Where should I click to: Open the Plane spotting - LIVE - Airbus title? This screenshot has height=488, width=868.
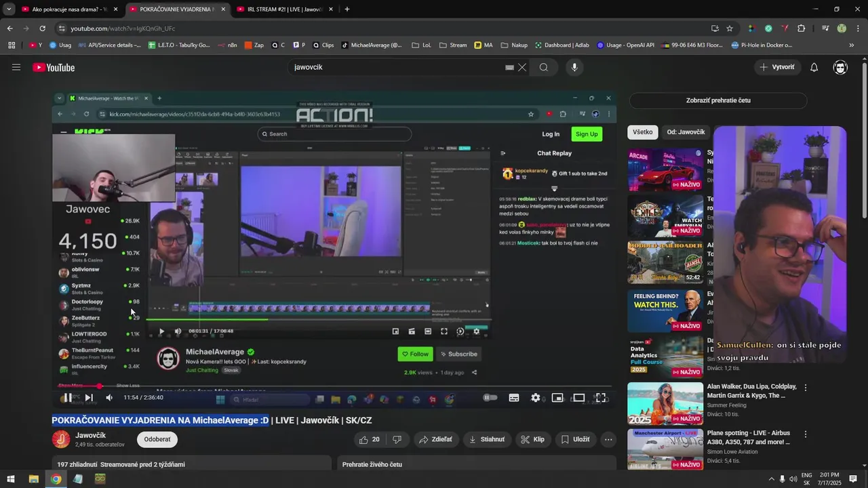coord(749,437)
